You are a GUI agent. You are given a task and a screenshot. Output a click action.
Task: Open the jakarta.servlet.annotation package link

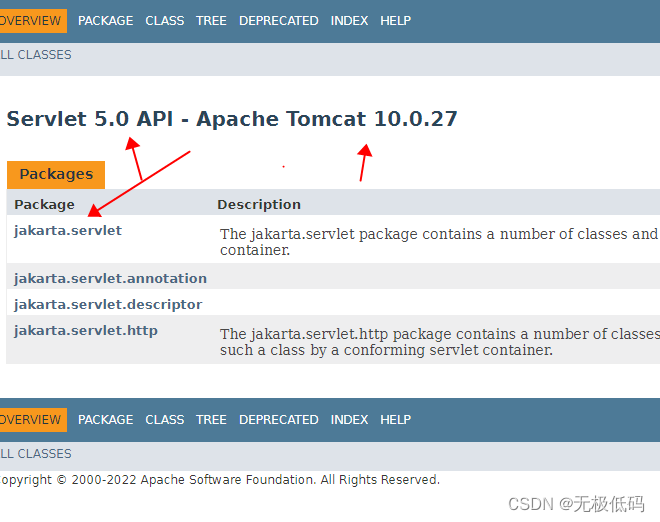click(x=110, y=279)
